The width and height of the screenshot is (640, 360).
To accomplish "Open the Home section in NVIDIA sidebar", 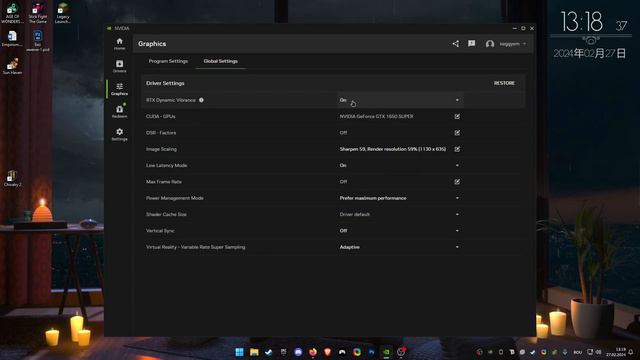I will coord(119,44).
